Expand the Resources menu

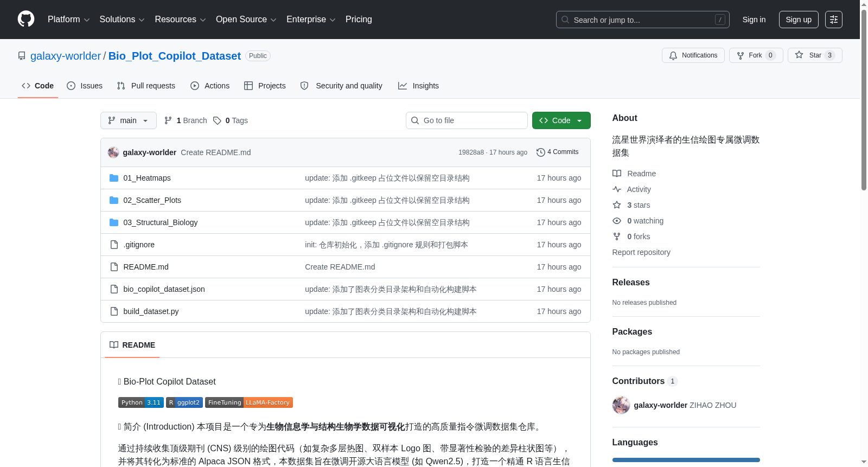[x=180, y=20]
